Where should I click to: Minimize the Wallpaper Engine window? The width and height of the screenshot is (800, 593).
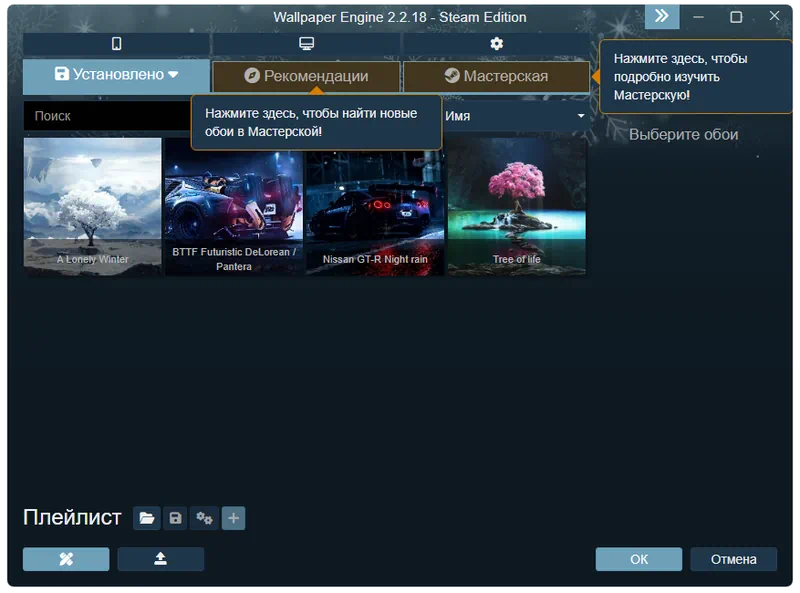[x=698, y=17]
